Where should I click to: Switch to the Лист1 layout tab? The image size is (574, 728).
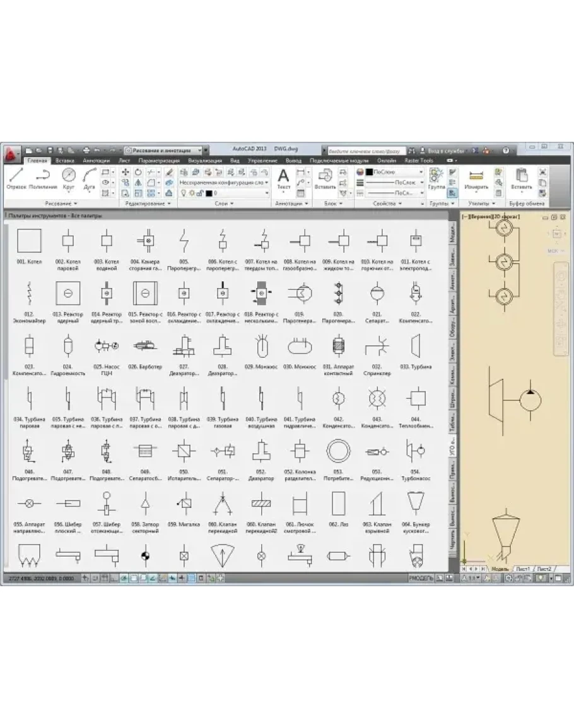tap(523, 569)
